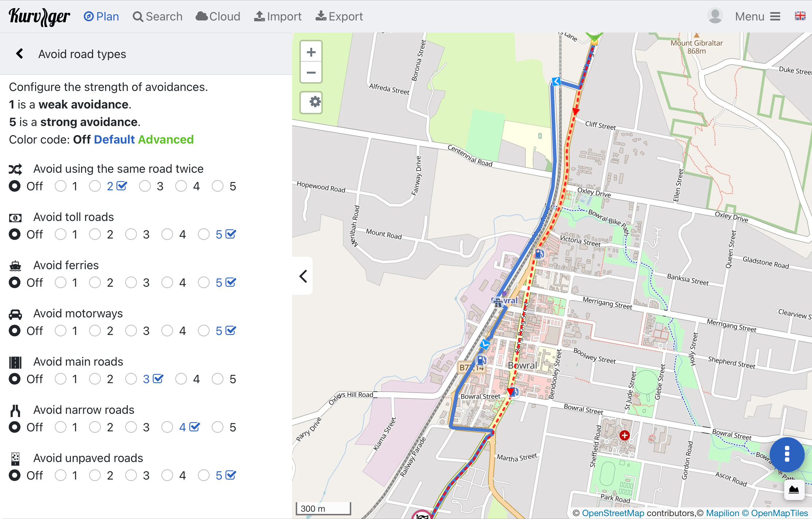Go back from Avoid road types

coord(20,54)
